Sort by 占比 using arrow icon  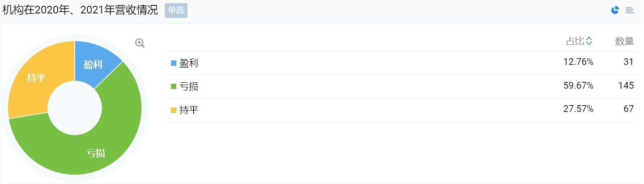tap(589, 41)
